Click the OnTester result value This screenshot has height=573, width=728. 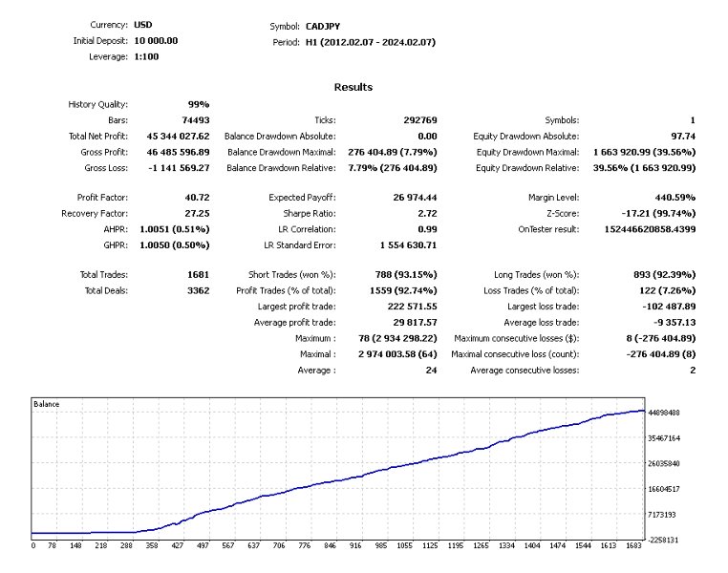(x=650, y=229)
